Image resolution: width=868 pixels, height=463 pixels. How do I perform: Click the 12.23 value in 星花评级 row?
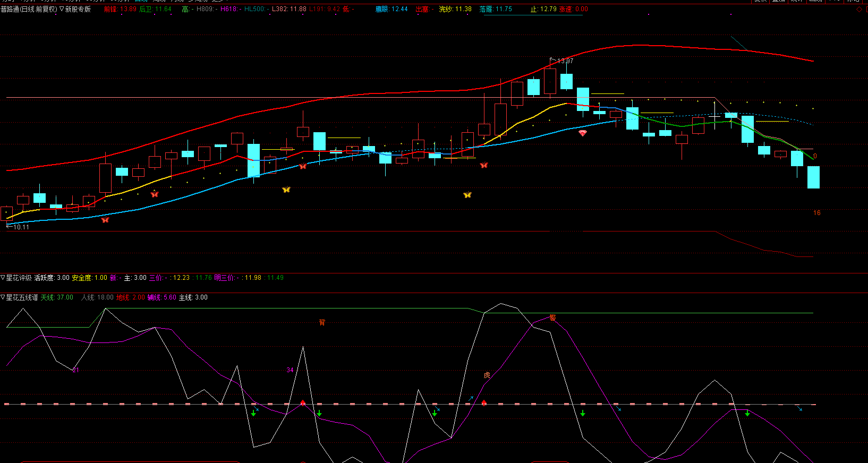(181, 278)
